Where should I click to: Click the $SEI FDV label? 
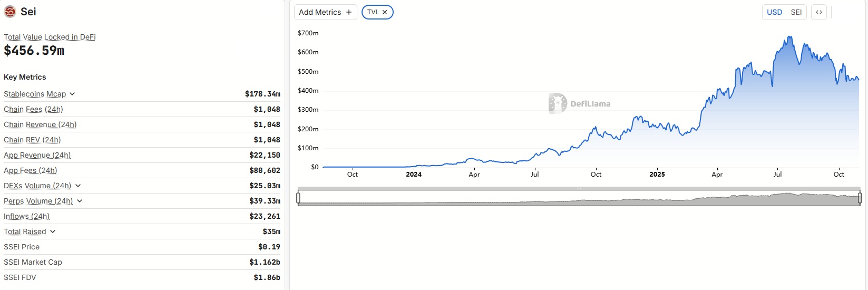click(20, 277)
